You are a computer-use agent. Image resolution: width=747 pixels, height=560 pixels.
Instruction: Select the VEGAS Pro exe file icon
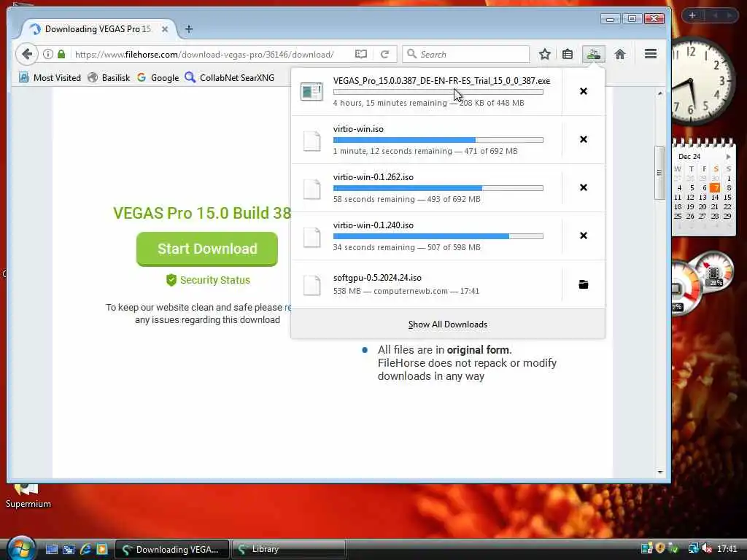click(x=311, y=91)
